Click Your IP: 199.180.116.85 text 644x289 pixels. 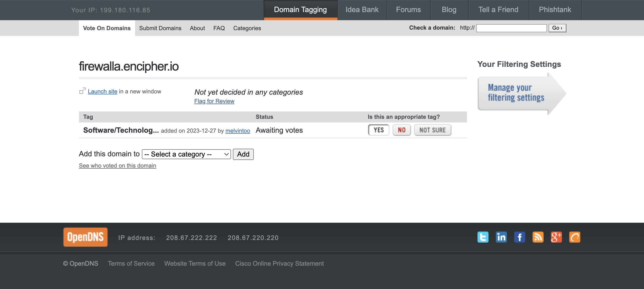[111, 10]
